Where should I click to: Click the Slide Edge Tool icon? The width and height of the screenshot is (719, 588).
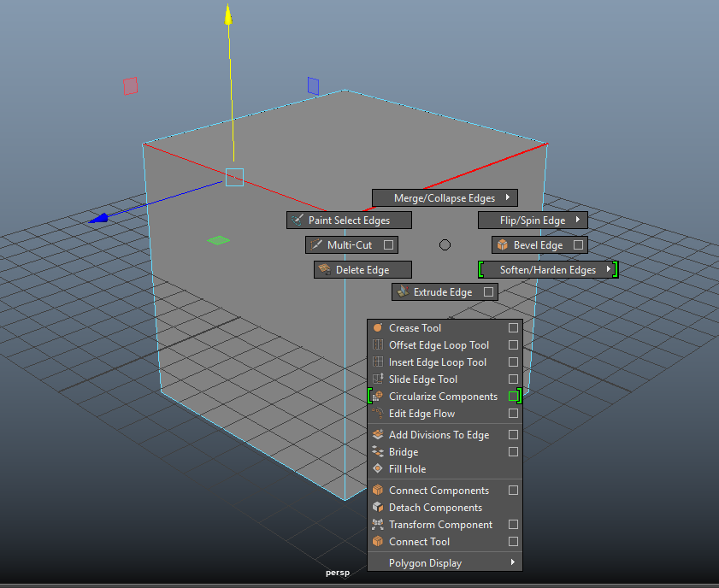point(378,379)
